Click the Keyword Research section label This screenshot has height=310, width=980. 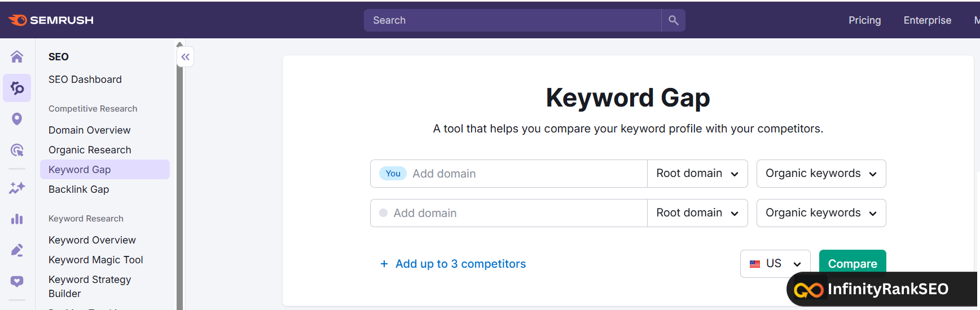click(x=86, y=219)
